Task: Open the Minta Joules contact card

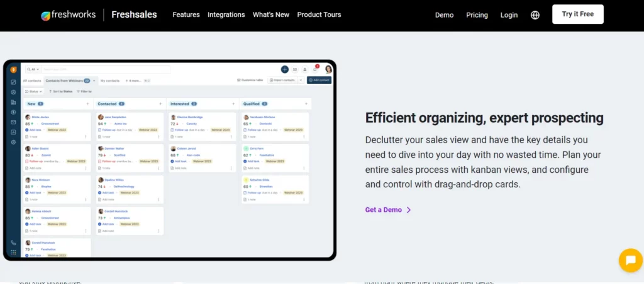Action: coord(57,127)
